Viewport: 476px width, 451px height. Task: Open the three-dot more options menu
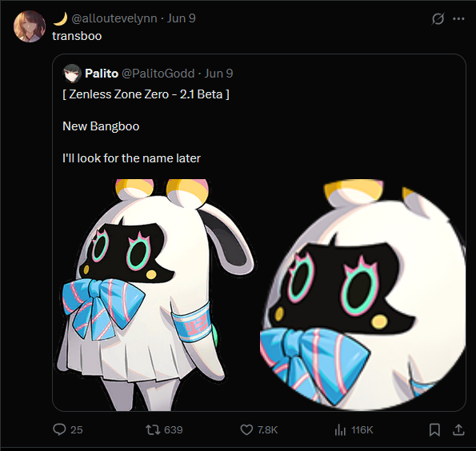(458, 19)
